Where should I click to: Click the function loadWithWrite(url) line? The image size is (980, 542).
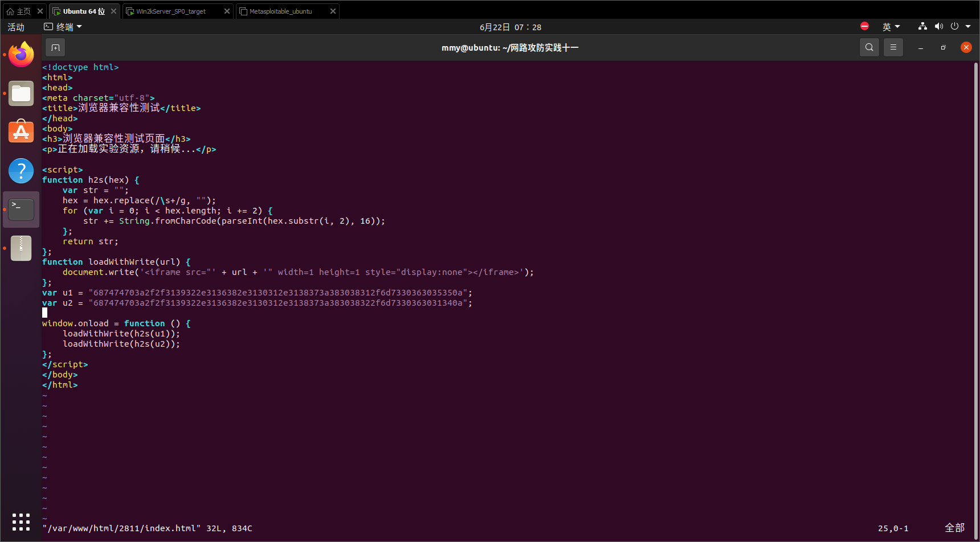[116, 262]
